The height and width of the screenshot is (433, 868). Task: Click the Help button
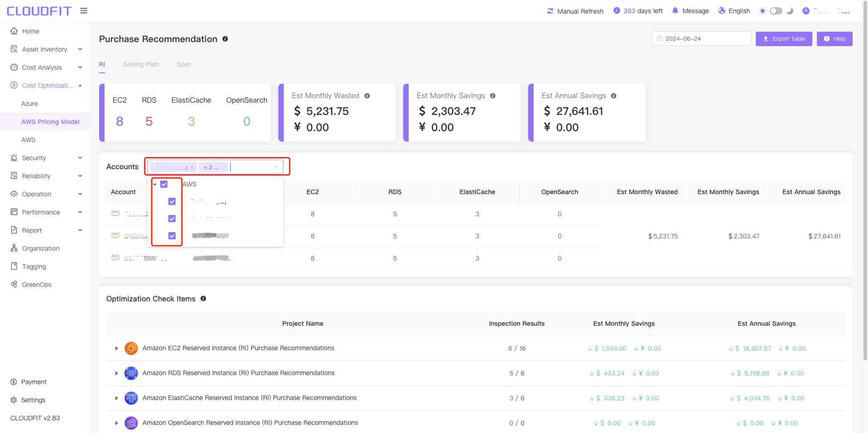tap(835, 39)
